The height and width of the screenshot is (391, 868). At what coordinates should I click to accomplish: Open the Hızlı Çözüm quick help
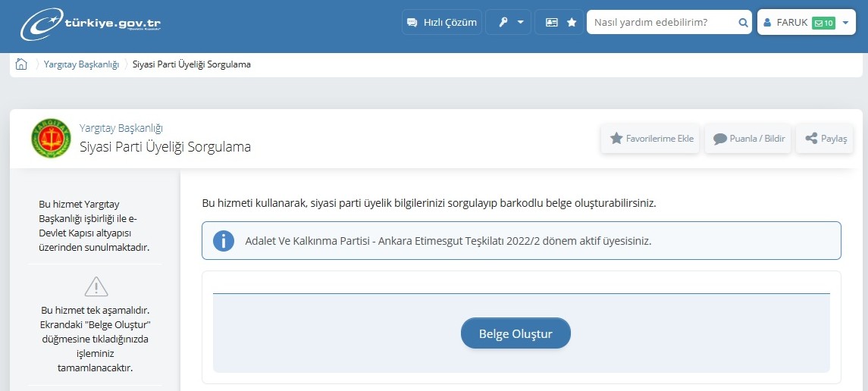(442, 22)
